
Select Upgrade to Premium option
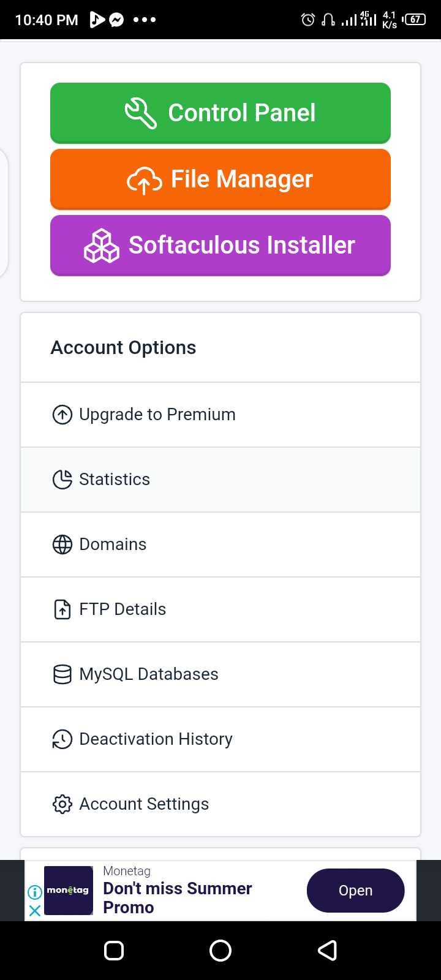[157, 415]
